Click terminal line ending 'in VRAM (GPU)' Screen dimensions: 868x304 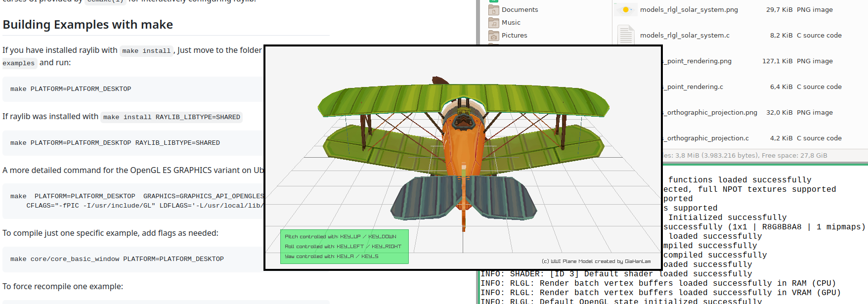pos(661,293)
